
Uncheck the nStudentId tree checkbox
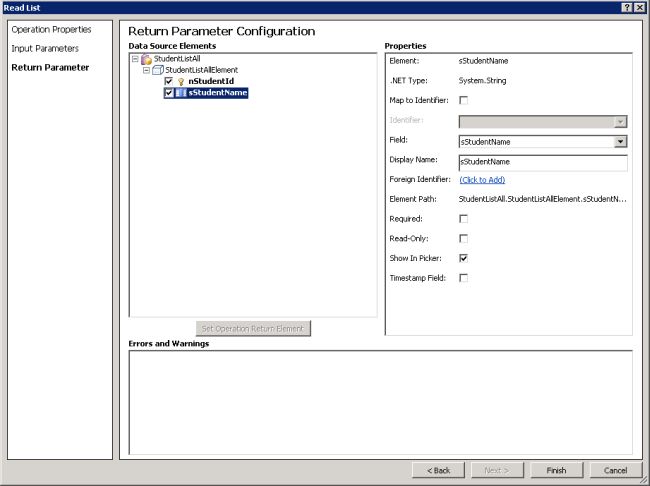[x=169, y=81]
